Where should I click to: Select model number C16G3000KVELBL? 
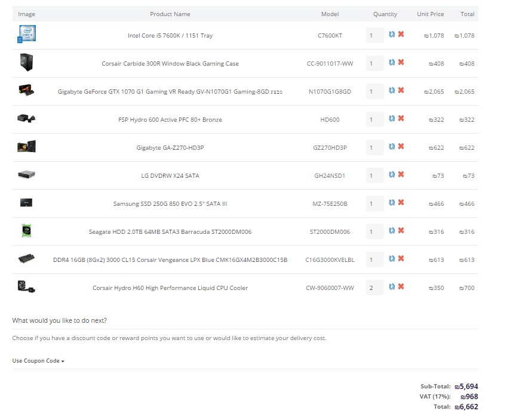pos(330,260)
